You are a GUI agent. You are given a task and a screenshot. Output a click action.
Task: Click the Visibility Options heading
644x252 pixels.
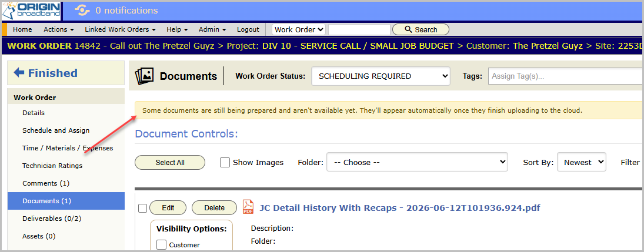pos(191,229)
